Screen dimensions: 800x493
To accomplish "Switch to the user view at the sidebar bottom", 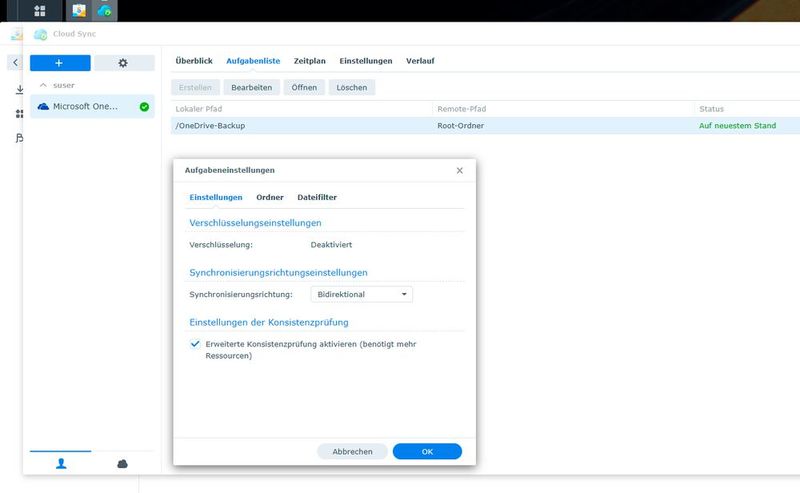I will tap(61, 463).
